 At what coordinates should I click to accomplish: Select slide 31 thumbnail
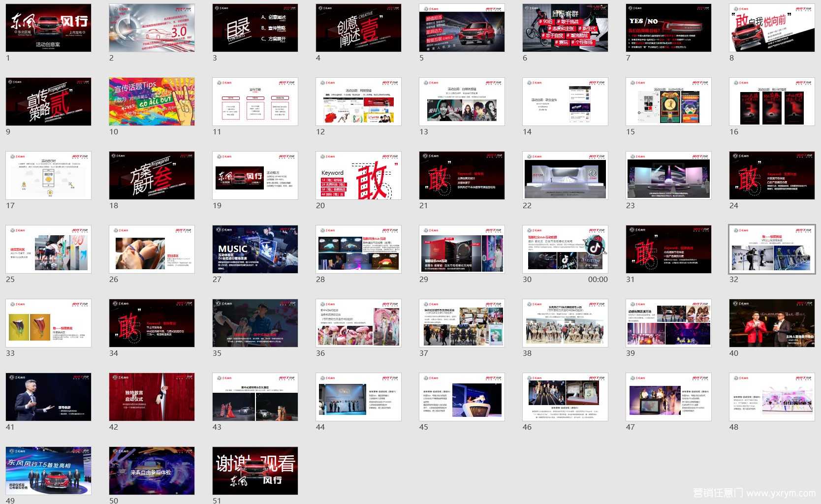point(668,249)
